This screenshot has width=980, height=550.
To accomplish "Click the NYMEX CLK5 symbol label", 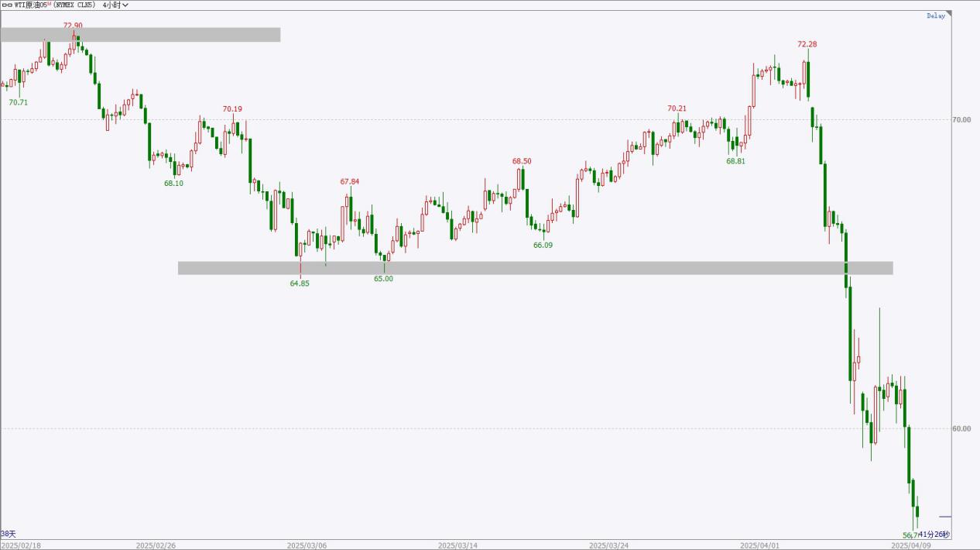I will pos(74,5).
